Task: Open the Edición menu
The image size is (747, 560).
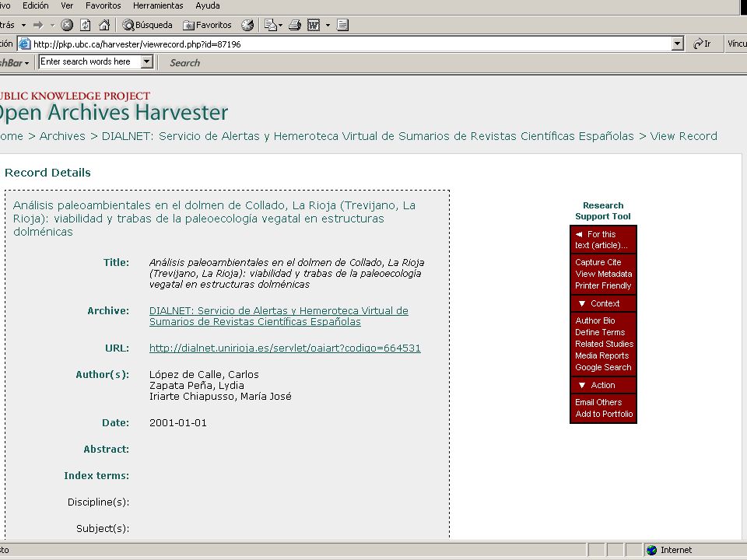Action: click(35, 5)
